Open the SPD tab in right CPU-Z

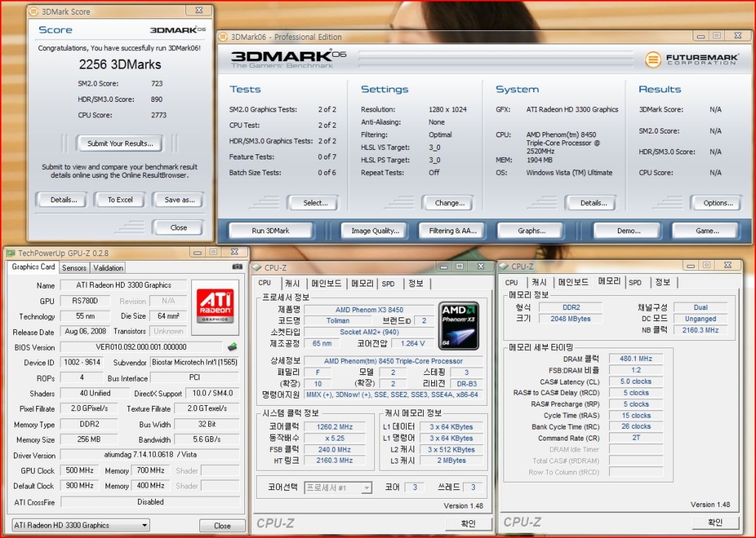635,283
